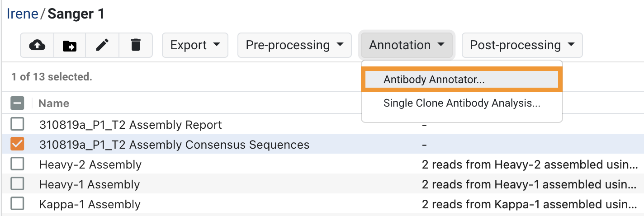
Task: Tick the Heavy-2 Assembly checkbox
Action: [x=17, y=164]
